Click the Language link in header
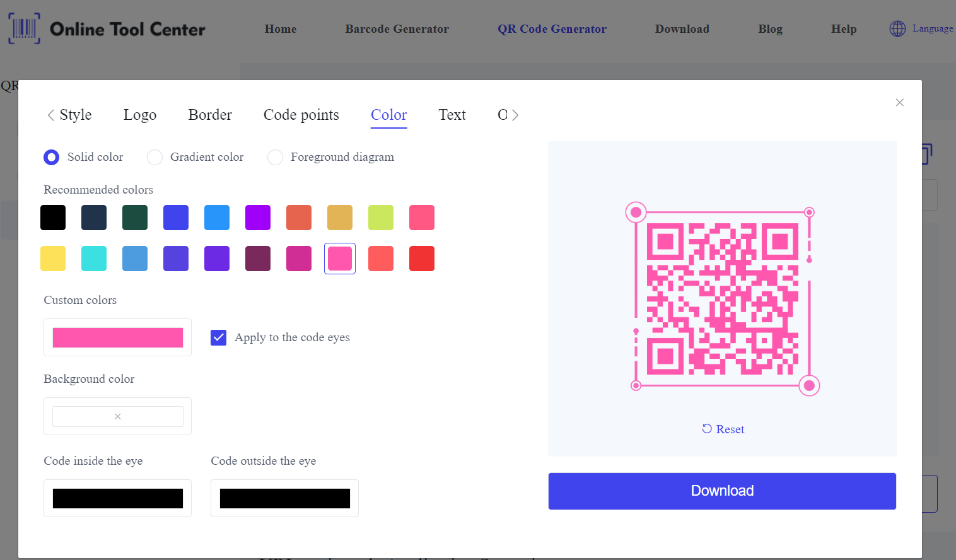Image resolution: width=956 pixels, height=560 pixels. pos(933,28)
